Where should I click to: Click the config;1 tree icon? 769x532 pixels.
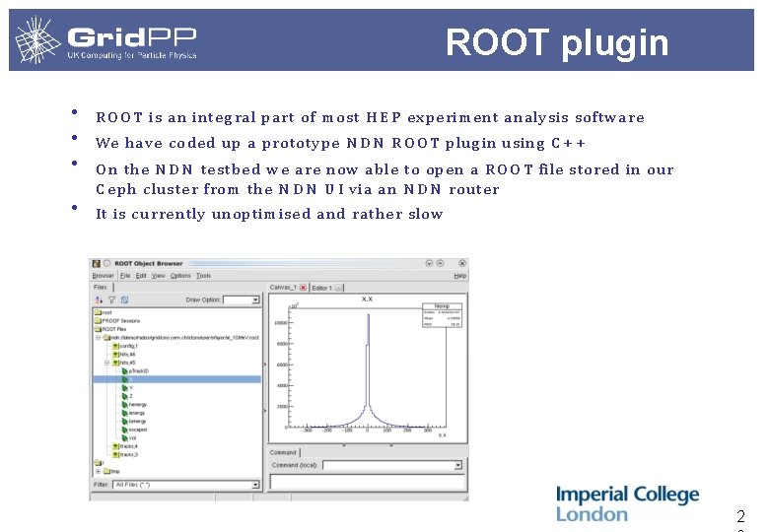point(115,346)
